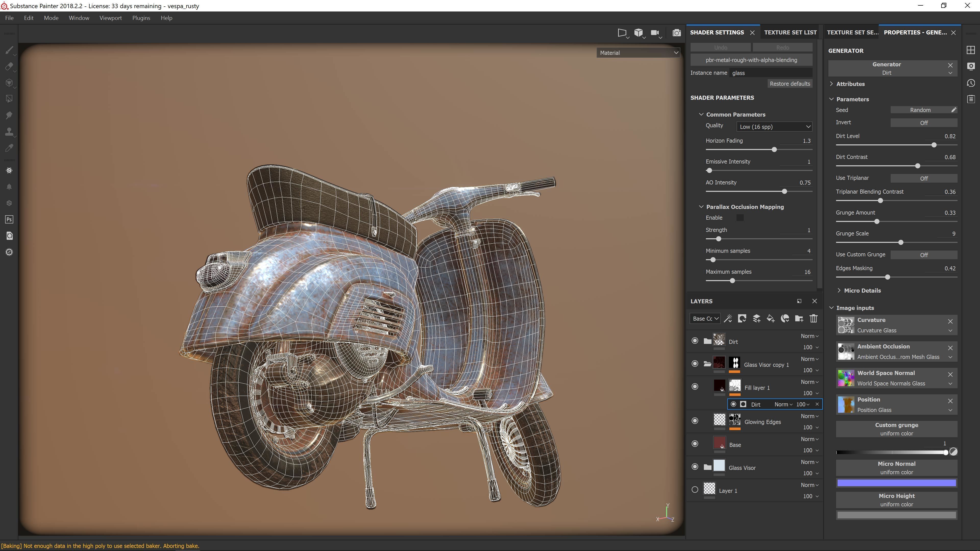Click the Seed edit pencil icon

pos(953,110)
